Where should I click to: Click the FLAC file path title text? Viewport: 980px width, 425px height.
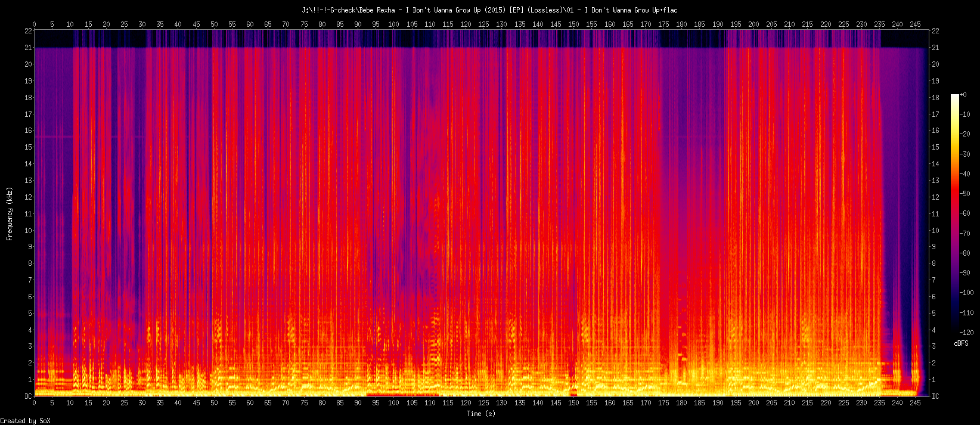point(489,10)
